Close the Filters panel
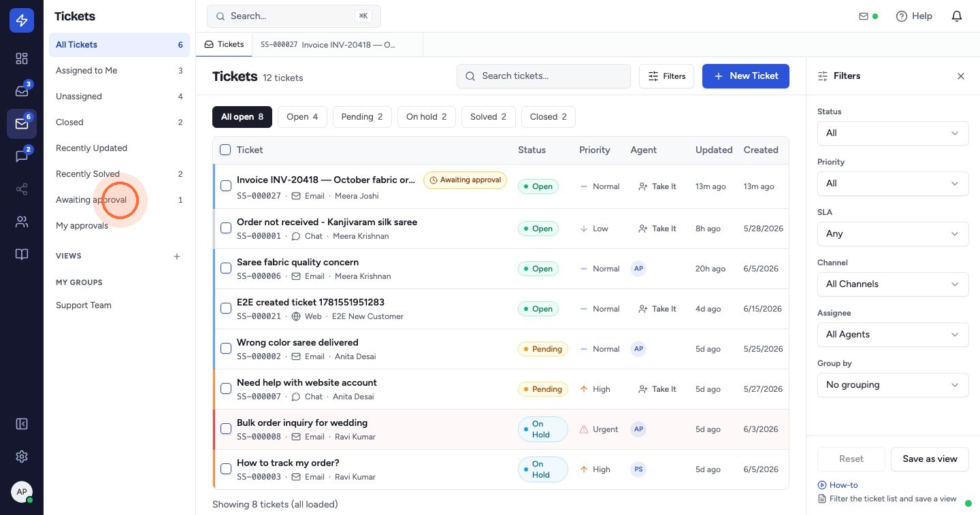 click(x=961, y=76)
